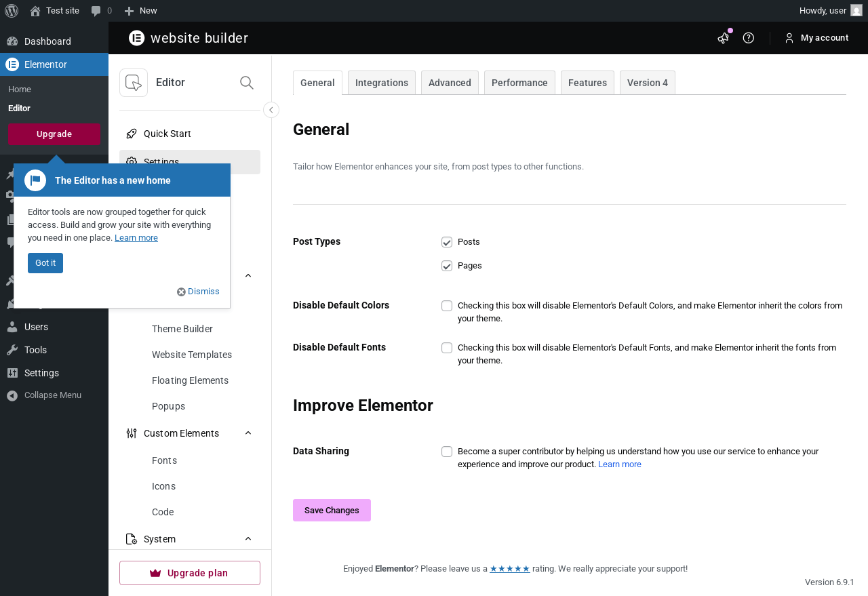
Task: Open the Editor sidebar search icon
Action: click(247, 83)
